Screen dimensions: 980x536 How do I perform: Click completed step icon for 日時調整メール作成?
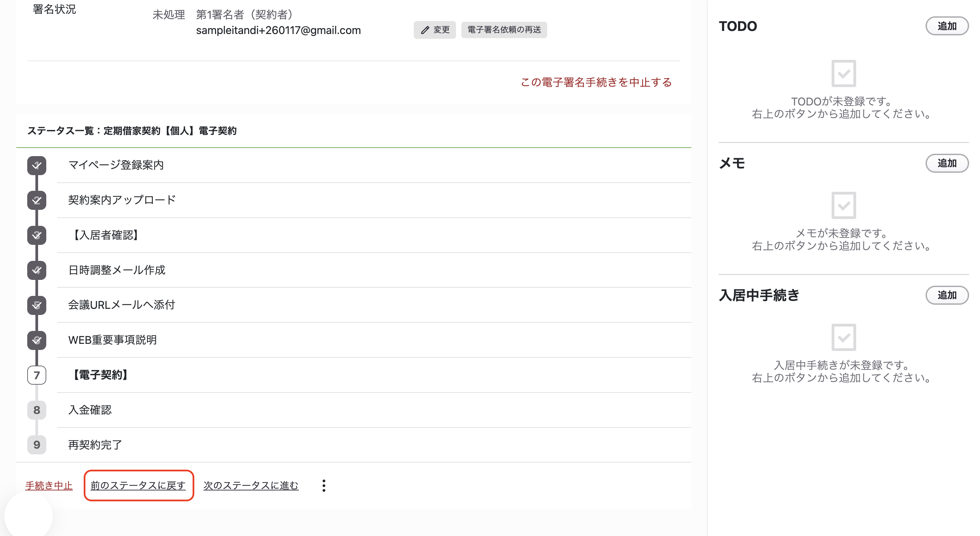pyautogui.click(x=36, y=270)
